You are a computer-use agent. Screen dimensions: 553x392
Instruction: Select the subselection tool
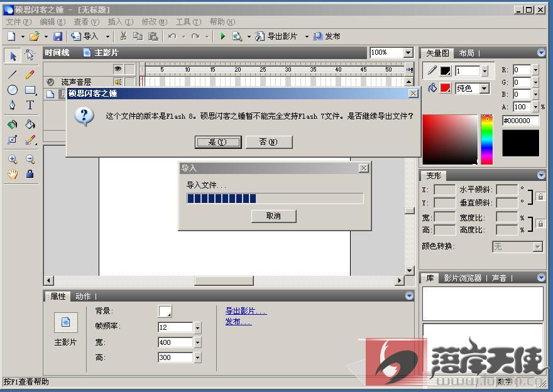tap(30, 55)
